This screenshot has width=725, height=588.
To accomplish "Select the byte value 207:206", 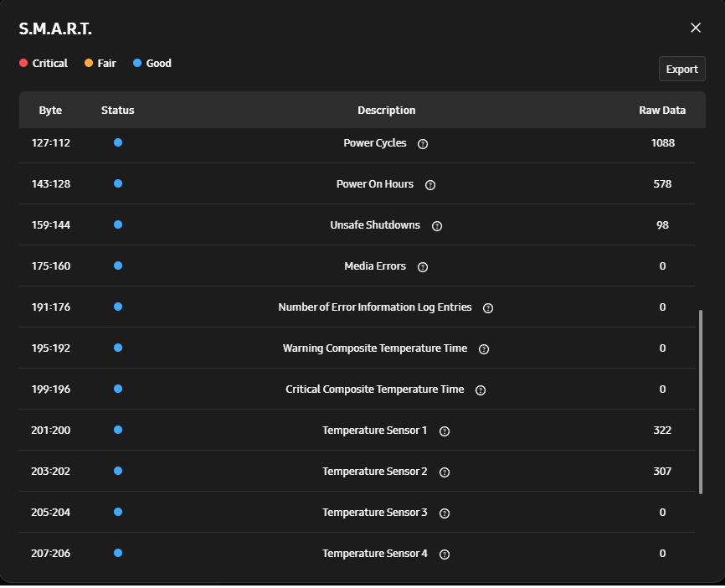I will [x=51, y=554].
